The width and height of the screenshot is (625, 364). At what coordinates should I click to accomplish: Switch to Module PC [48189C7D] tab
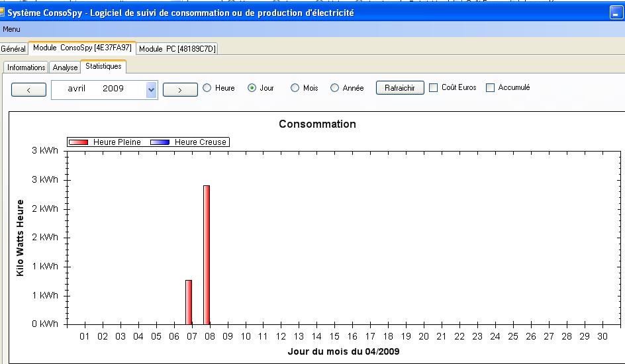177,49
